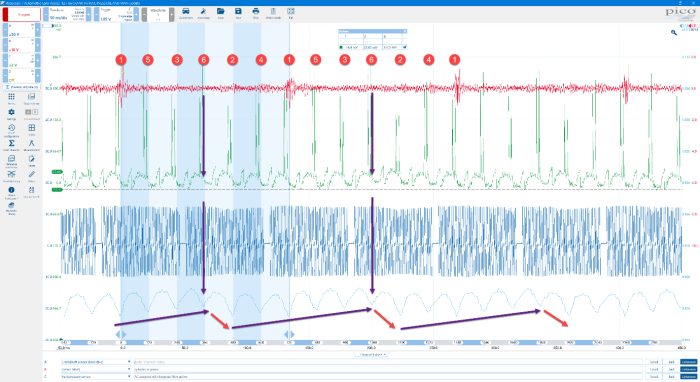The image size is (700, 382).
Task: Click the blue button in channel A row
Action: click(688, 362)
